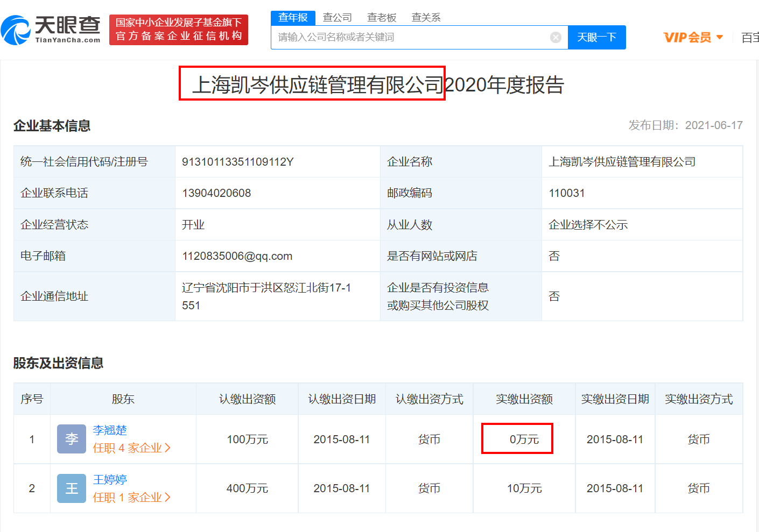This screenshot has width=759, height=532.
Task: Switch to the 查年报 tab
Action: [293, 18]
